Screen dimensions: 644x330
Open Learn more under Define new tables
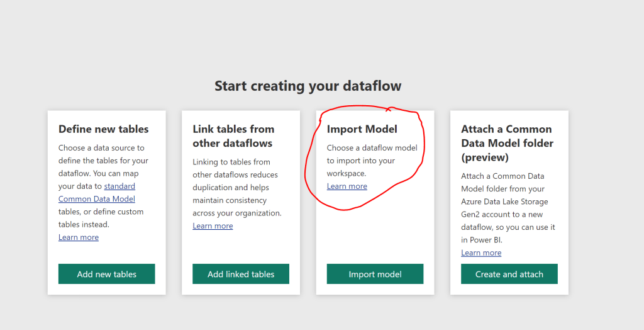[79, 237]
